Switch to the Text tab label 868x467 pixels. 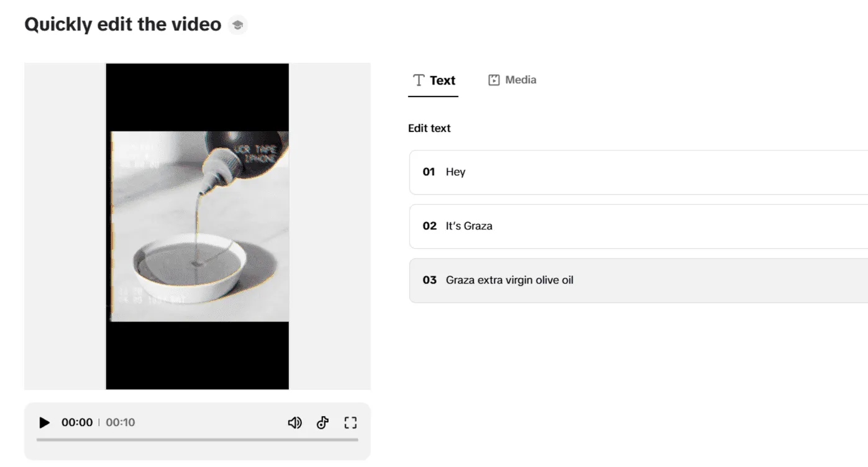[x=442, y=80]
